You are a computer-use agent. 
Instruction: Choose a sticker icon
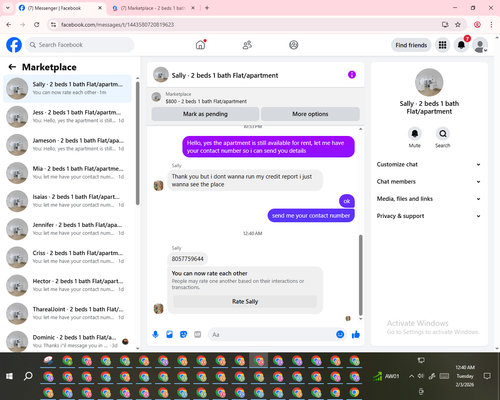tap(183, 334)
